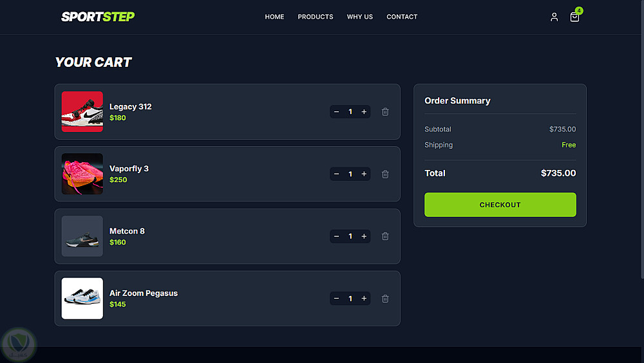The width and height of the screenshot is (644, 363).
Task: Open the Products menu item
Action: tap(316, 17)
